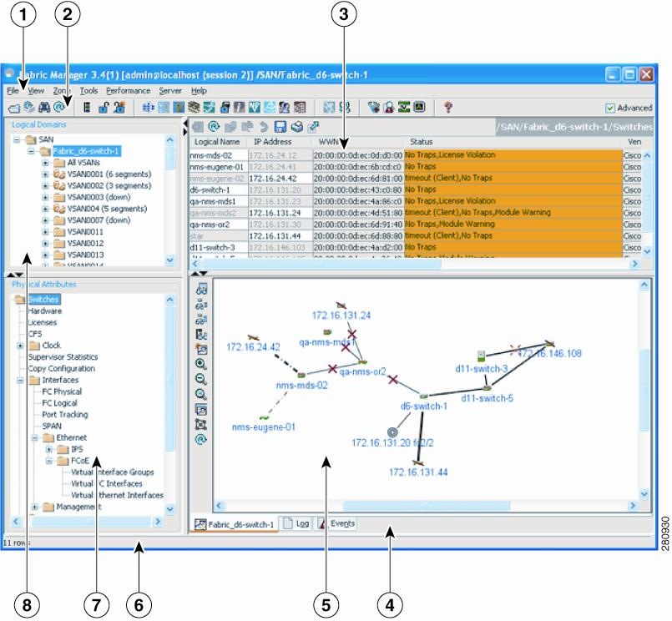This screenshot has height=621, width=672.
Task: Select Supervisor Statistics tree item
Action: pos(63,357)
